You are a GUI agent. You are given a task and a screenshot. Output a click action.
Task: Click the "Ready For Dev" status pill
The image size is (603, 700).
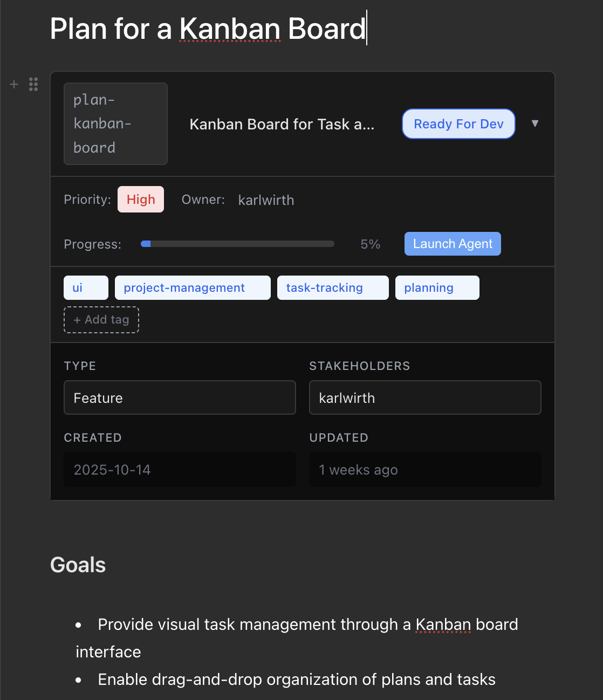[458, 123]
